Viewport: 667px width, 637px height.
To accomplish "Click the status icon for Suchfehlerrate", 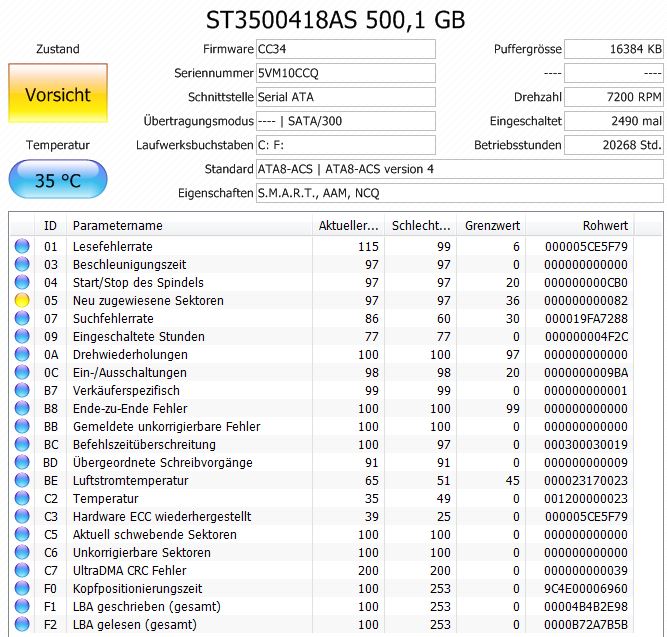I will point(22,318).
